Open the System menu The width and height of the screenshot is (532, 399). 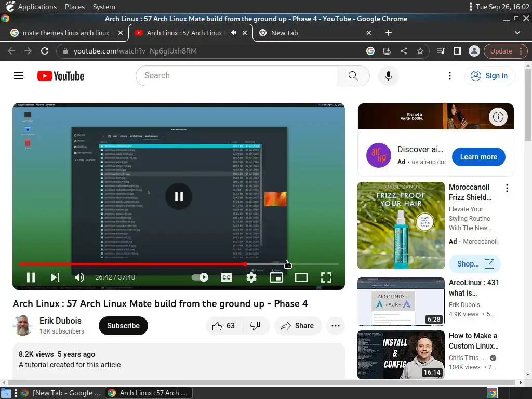[104, 7]
